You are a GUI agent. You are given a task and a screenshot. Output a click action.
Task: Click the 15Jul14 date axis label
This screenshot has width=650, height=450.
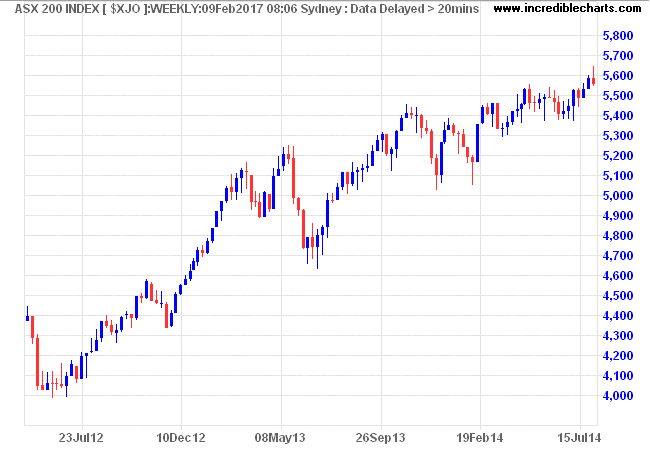pos(579,438)
